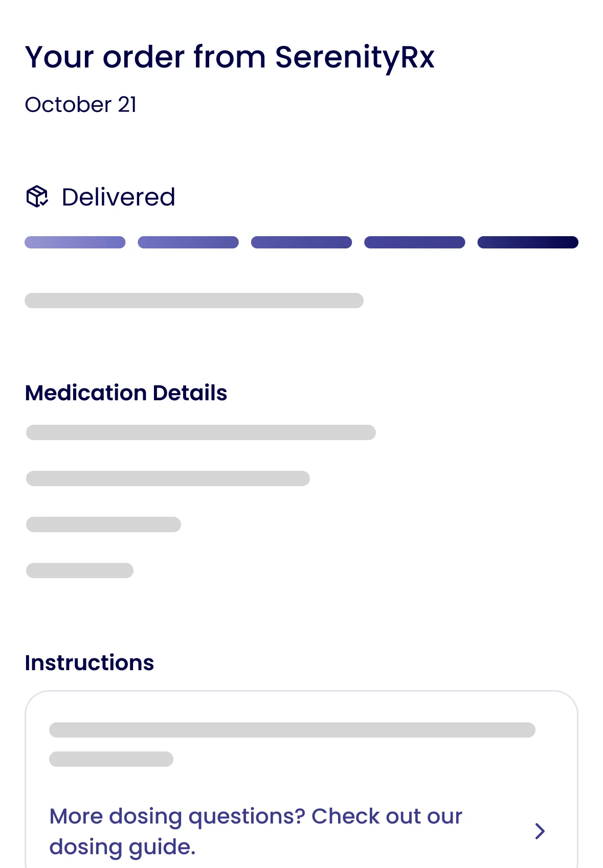The width and height of the screenshot is (603, 868).
Task: Click first placeholder line under Medication Details
Action: point(200,432)
